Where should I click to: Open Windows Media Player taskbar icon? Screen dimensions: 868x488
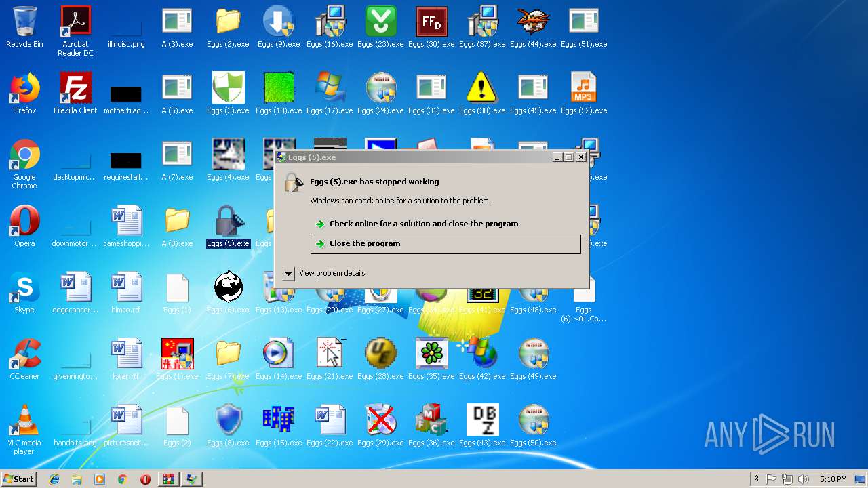coord(100,479)
